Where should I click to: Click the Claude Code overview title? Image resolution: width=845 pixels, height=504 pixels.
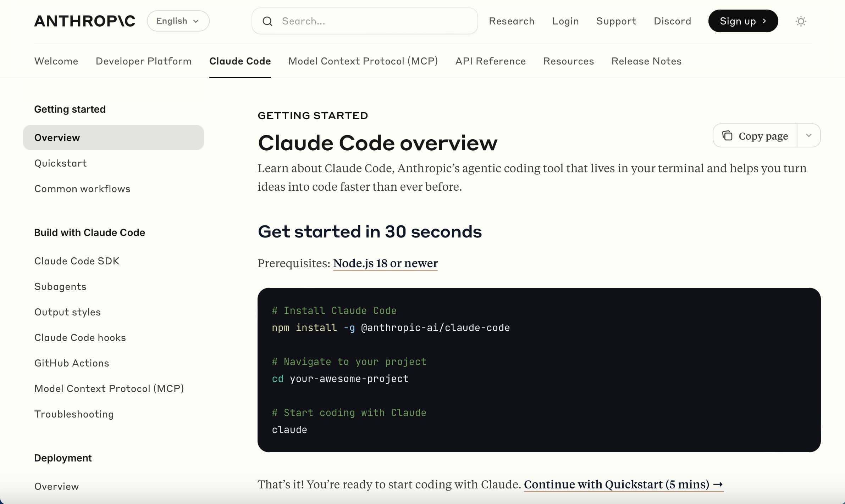(x=377, y=143)
